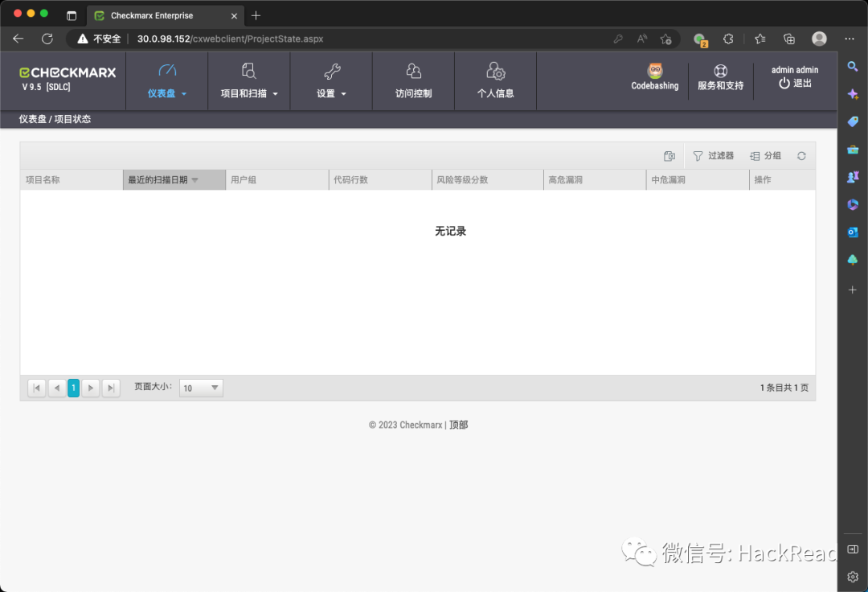Open browser settings and more menu
This screenshot has height=592, width=868.
[x=850, y=39]
